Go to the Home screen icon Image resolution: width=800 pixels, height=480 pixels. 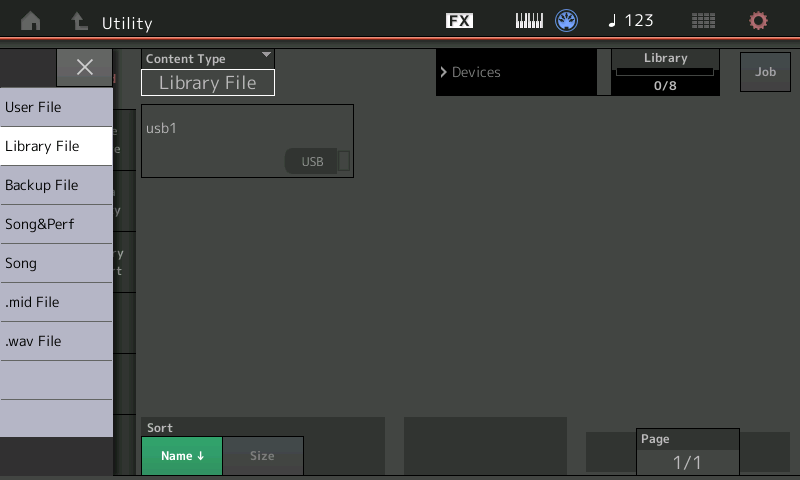31,21
